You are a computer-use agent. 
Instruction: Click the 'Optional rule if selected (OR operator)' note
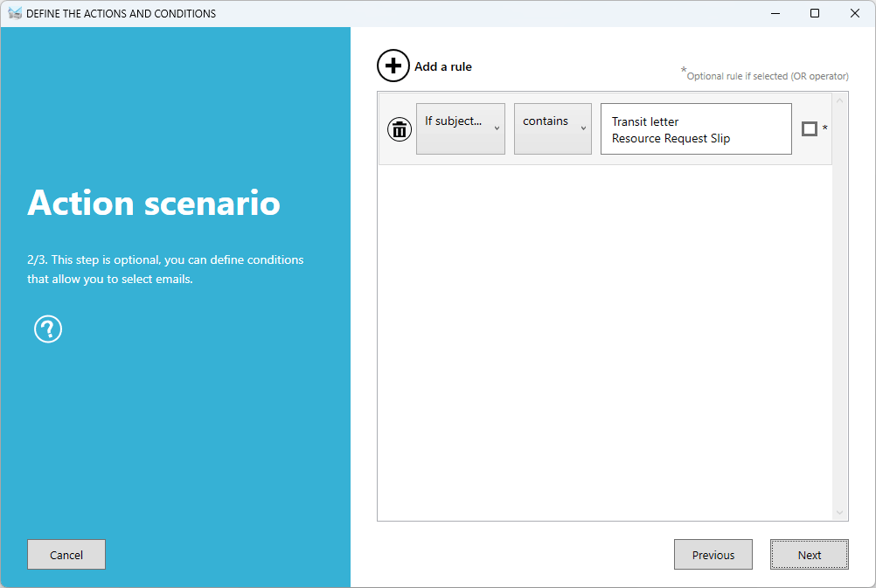(767, 76)
